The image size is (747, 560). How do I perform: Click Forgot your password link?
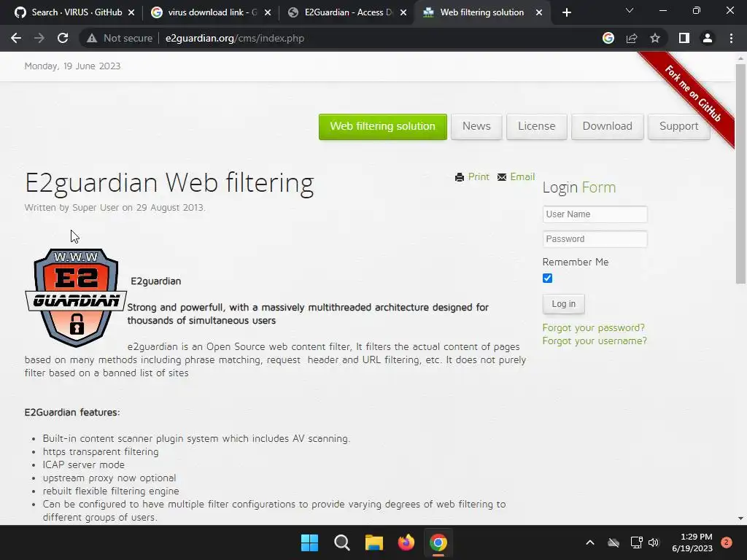tap(594, 327)
